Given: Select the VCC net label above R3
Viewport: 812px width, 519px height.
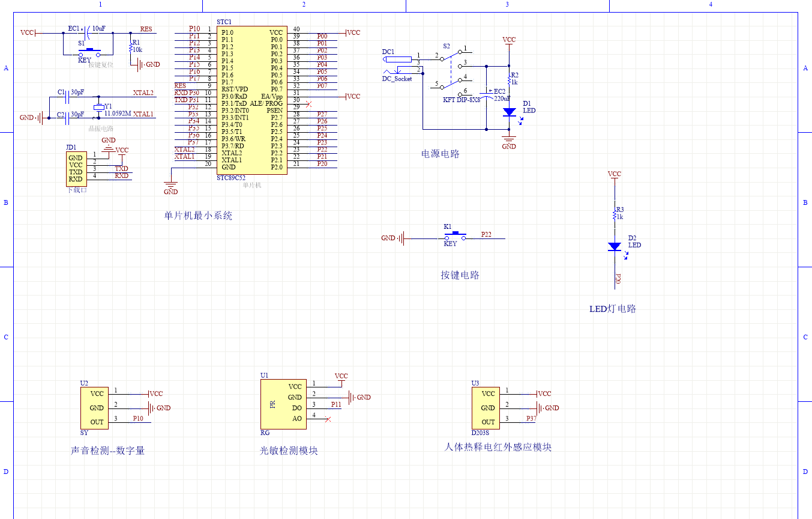Looking at the screenshot, I should coord(613,174).
